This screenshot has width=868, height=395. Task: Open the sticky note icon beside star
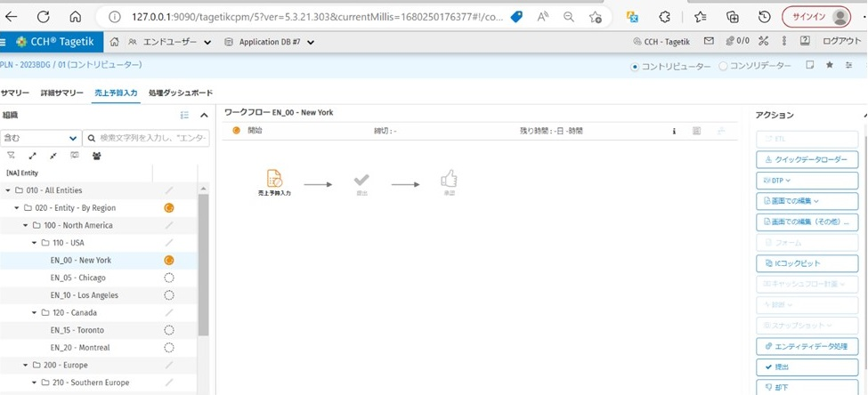[810, 65]
